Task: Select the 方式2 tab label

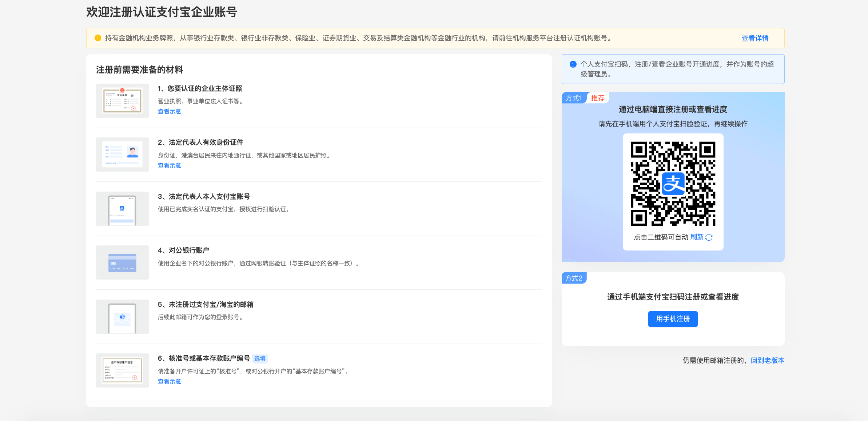Action: (574, 278)
